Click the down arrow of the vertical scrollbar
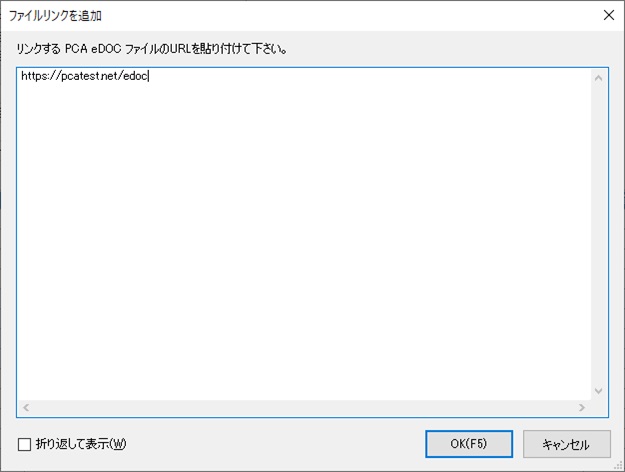The width and height of the screenshot is (625, 472). [x=598, y=391]
